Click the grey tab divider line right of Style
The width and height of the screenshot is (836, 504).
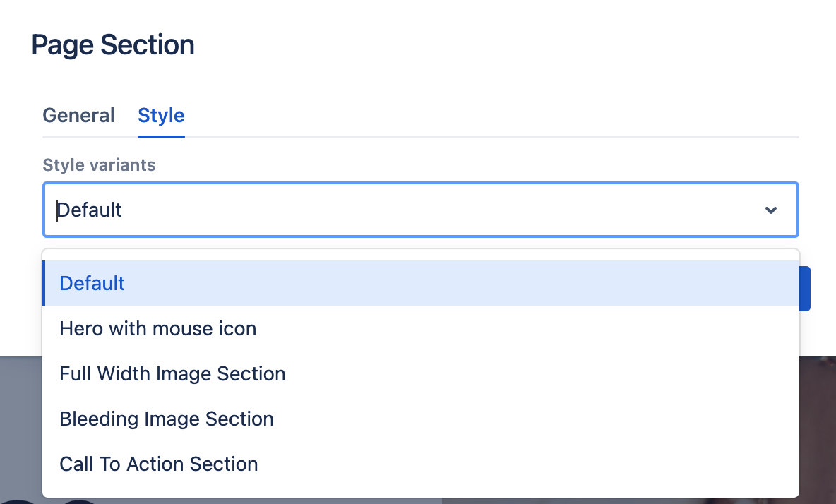tap(491, 137)
